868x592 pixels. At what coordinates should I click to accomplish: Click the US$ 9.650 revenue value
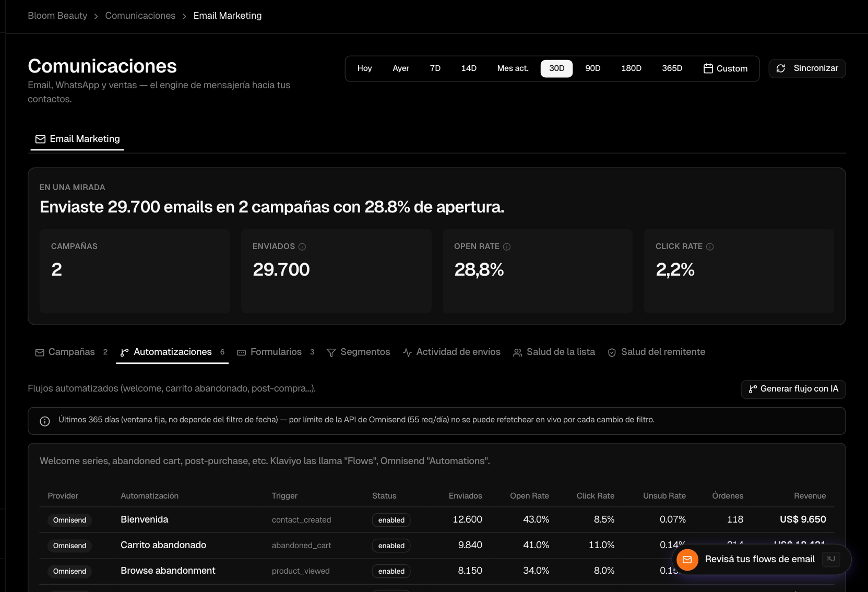[x=803, y=519]
